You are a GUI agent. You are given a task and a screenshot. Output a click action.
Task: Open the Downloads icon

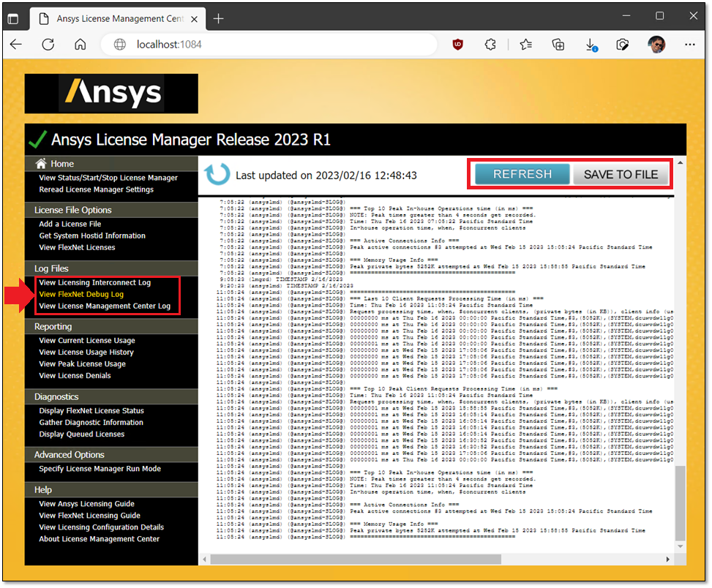(x=591, y=45)
